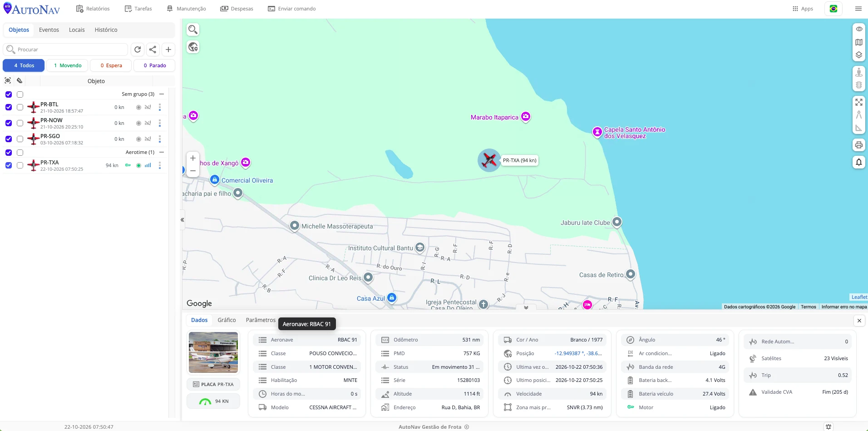Screen dimensions: 868x431
Task: Filter by 0 Parado objects
Action: (154, 65)
